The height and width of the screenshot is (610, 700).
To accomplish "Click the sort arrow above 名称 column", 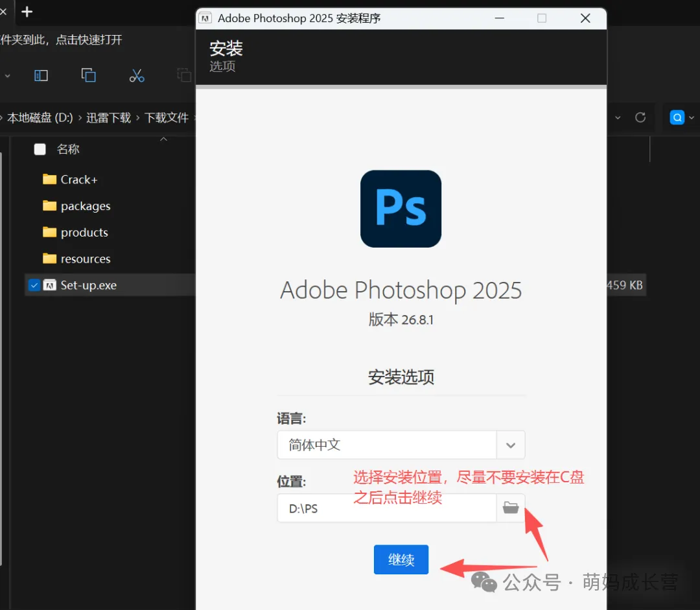I will pos(164,139).
